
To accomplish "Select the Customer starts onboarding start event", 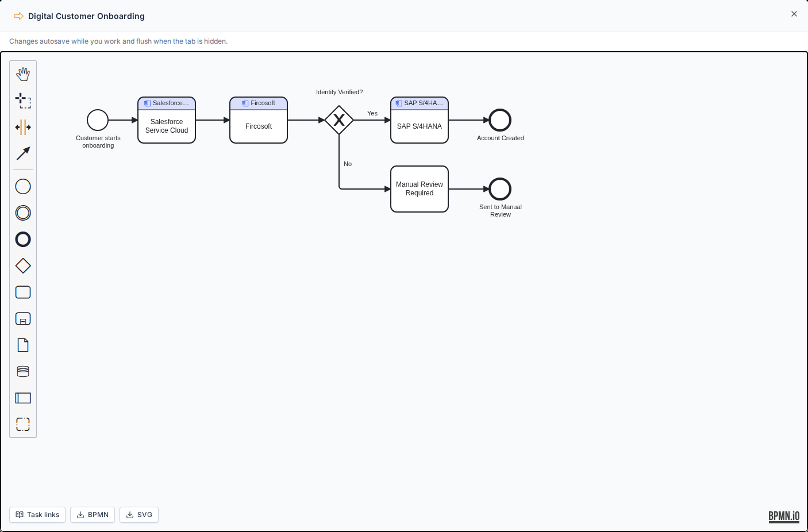I will (x=98, y=120).
